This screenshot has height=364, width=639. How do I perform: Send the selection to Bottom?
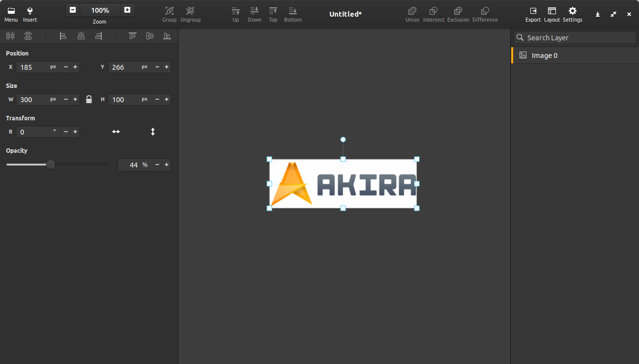click(292, 14)
